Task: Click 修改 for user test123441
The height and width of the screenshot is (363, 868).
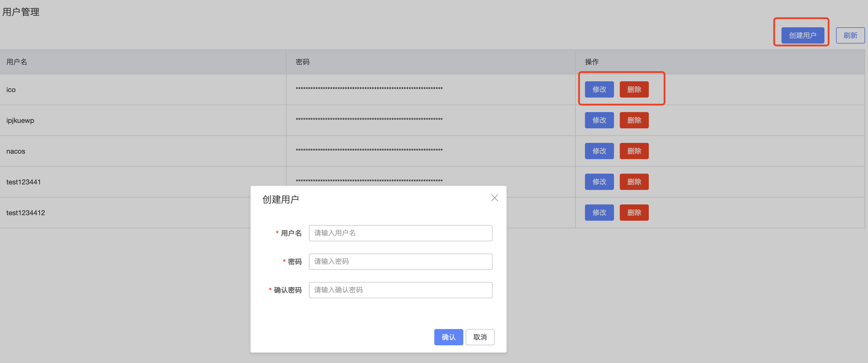Action: pyautogui.click(x=599, y=182)
